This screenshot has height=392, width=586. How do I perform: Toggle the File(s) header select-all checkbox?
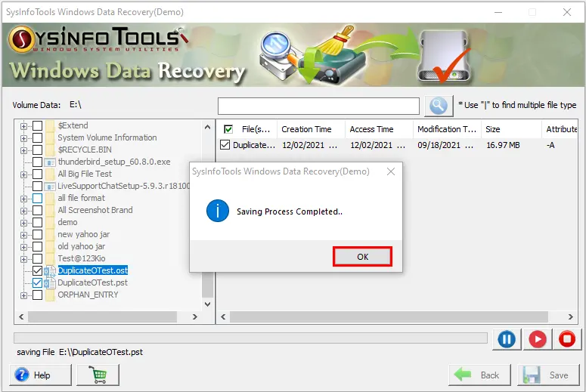(x=228, y=129)
